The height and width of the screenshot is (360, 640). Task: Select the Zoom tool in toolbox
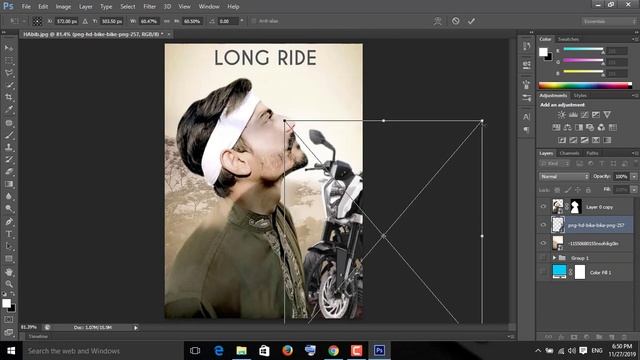coord(9,284)
